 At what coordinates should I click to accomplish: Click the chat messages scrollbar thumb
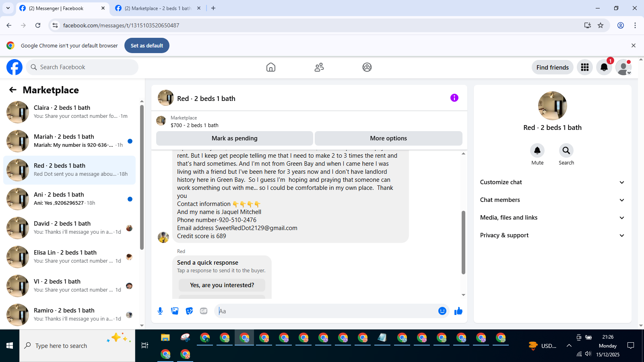click(x=463, y=242)
